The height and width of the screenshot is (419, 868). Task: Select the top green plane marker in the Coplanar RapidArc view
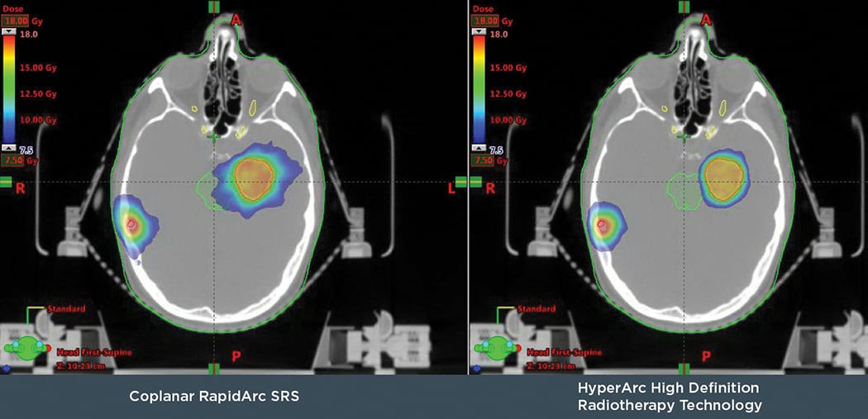[x=214, y=6]
